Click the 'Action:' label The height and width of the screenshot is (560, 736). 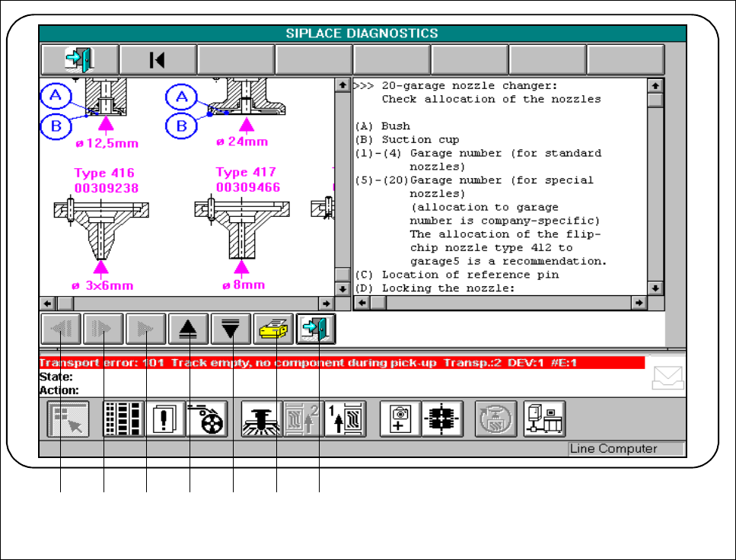pos(59,390)
